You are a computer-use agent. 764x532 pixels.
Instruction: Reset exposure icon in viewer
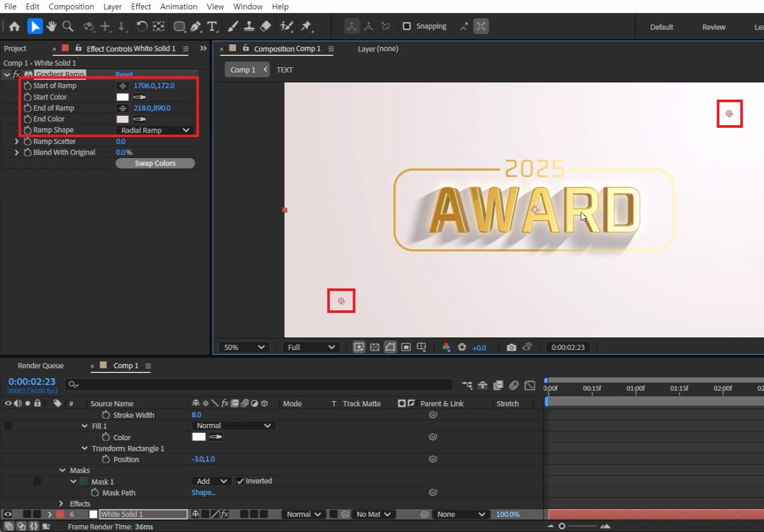[462, 347]
